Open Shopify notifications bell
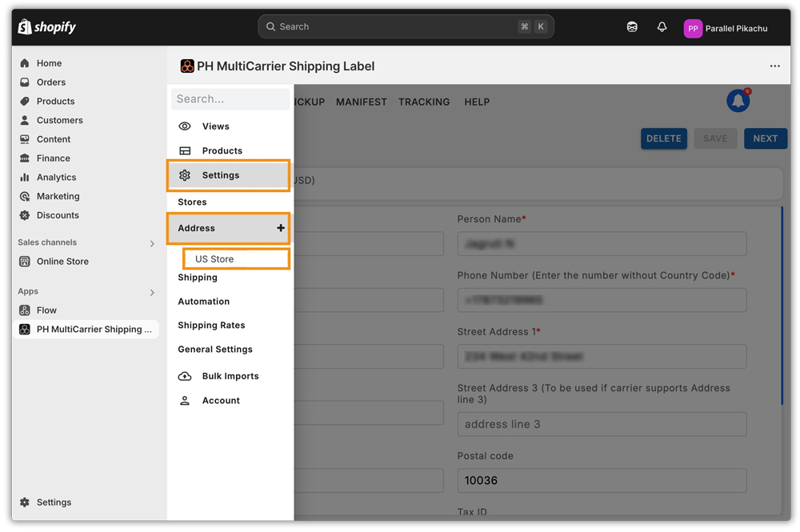Screen dimensions: 800x532 click(662, 27)
